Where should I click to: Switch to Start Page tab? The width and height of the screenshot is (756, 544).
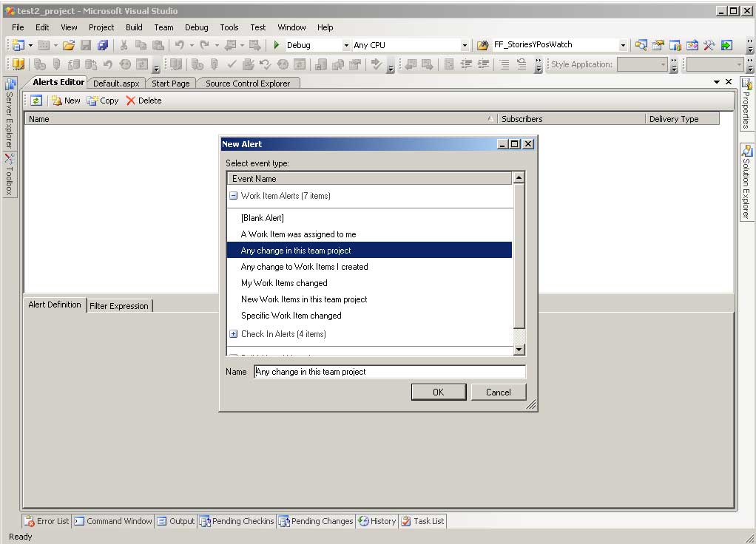coord(171,84)
